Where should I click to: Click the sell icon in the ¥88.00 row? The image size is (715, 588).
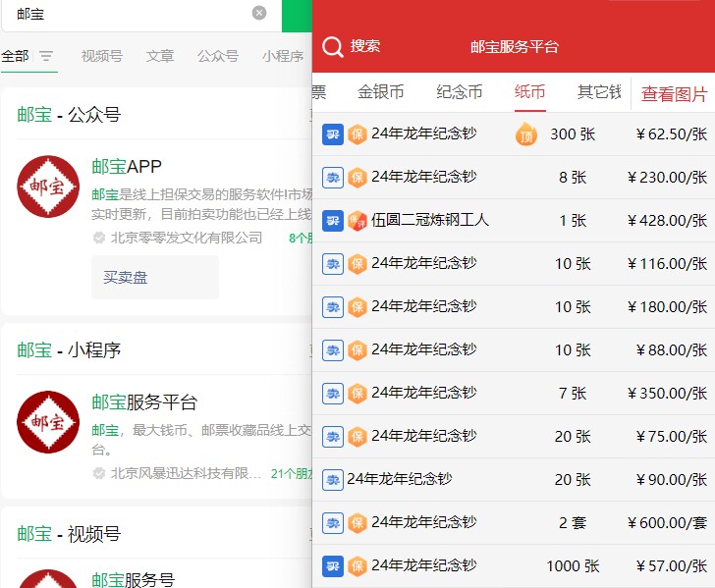tap(333, 350)
